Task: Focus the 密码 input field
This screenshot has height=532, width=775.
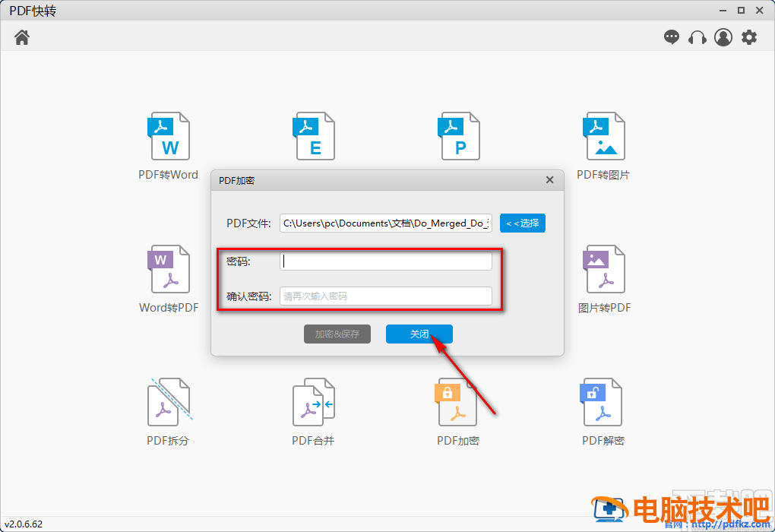Action: point(385,261)
